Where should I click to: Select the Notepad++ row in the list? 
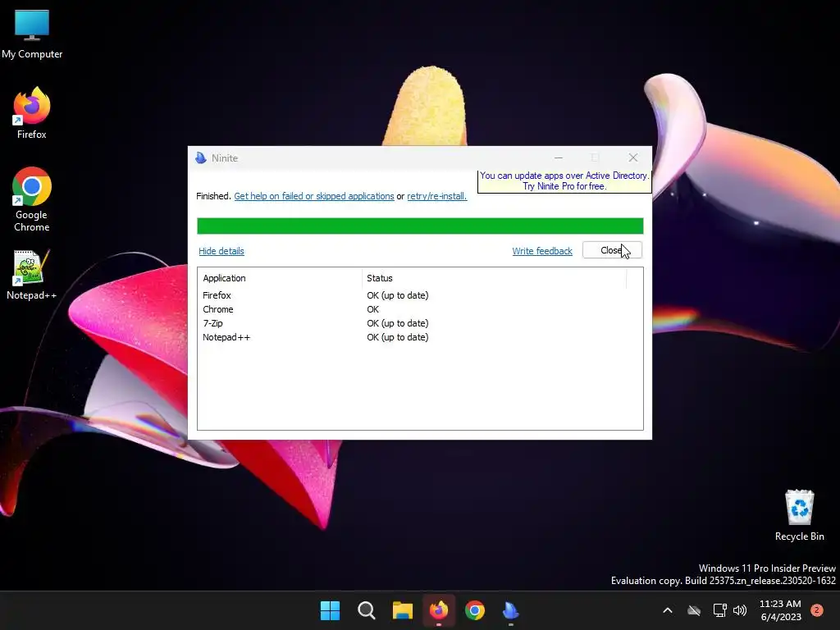click(x=420, y=337)
